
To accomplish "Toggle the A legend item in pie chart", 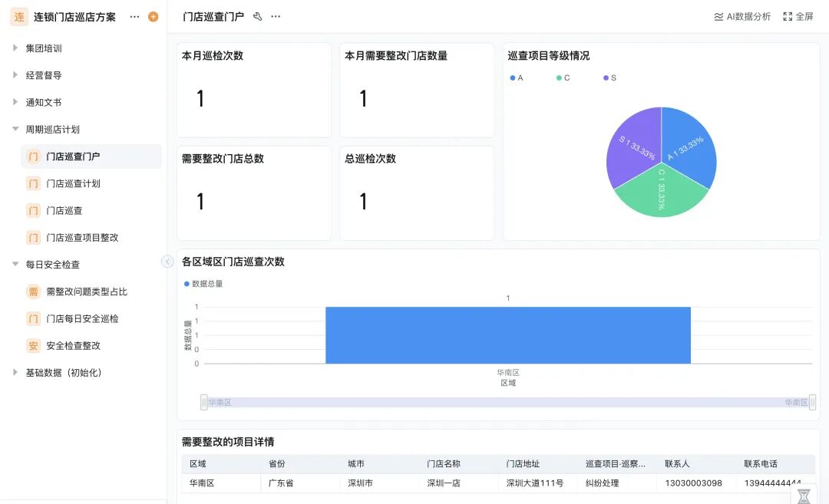I will 517,78.
